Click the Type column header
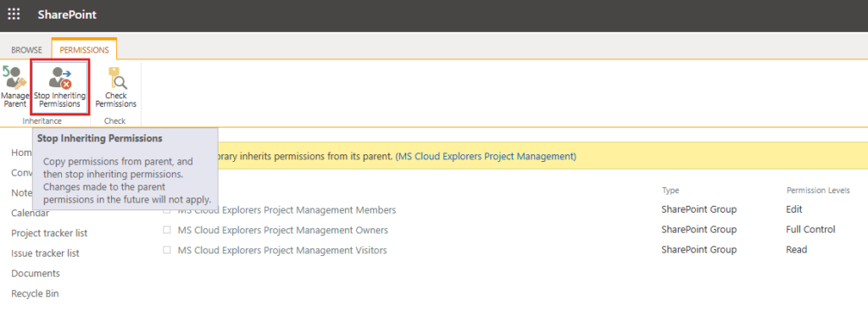This screenshot has height=317, width=868. [670, 191]
